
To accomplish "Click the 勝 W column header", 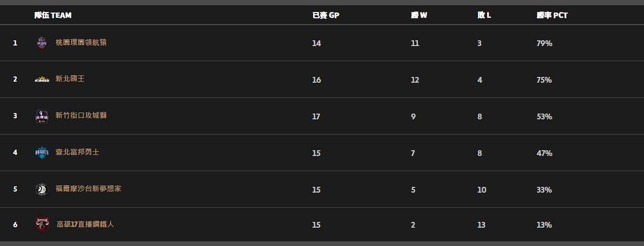I will point(419,15).
